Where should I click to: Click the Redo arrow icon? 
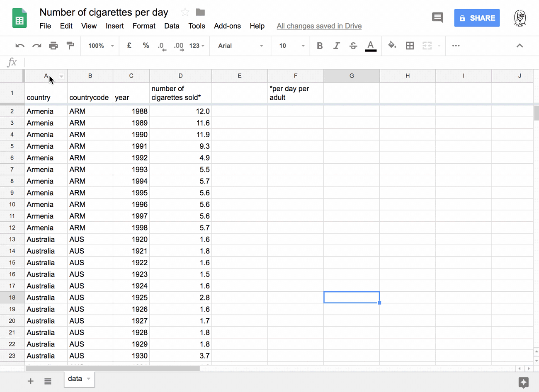(36, 46)
